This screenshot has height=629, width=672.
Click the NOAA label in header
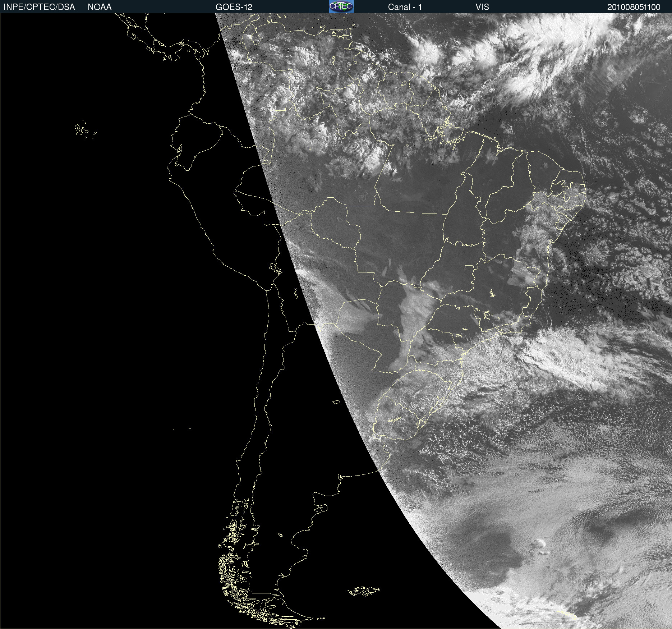coord(100,7)
